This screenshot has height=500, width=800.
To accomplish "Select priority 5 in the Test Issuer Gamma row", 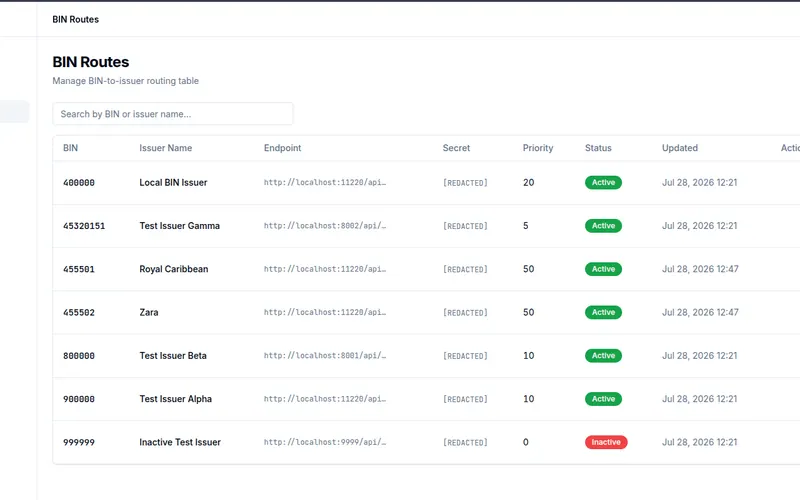I will pos(526,226).
